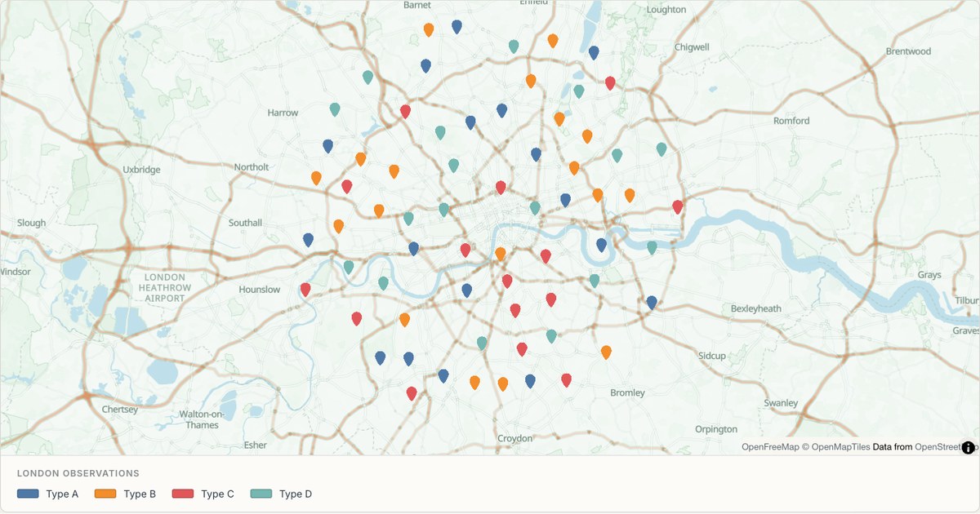Click the teal marker closest to Romford label
Screen dimensions: 980x514
pos(661,149)
